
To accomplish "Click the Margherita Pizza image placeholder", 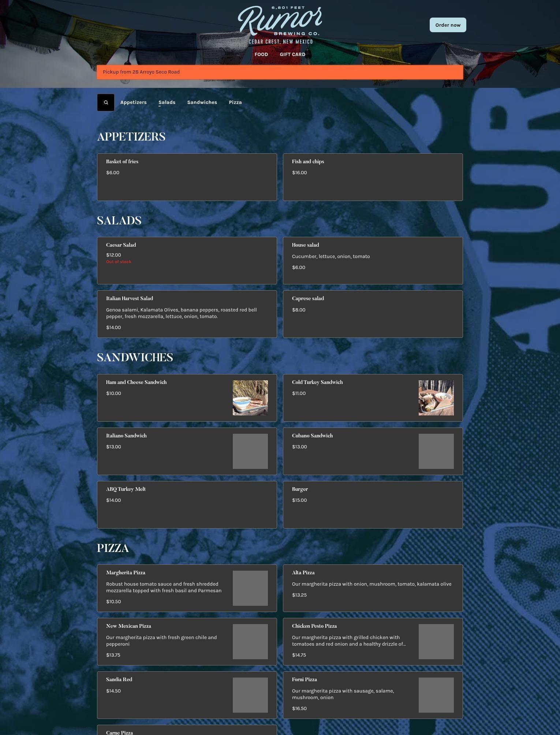I will 250,588.
